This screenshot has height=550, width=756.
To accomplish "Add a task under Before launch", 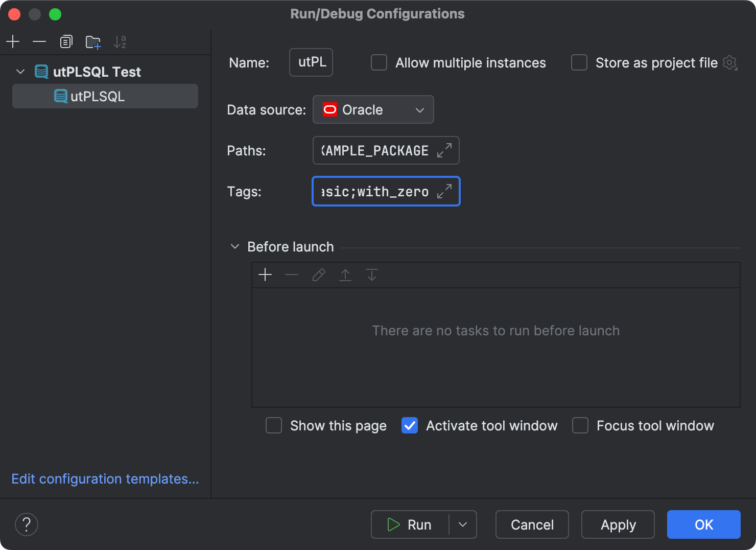I will (265, 274).
